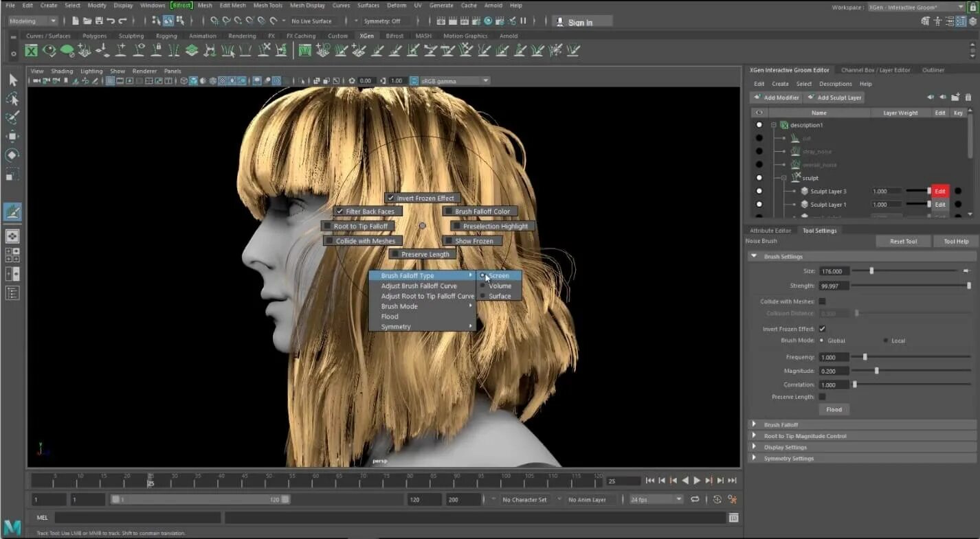Click the brush Size input field
The width and height of the screenshot is (980, 539).
pos(834,271)
